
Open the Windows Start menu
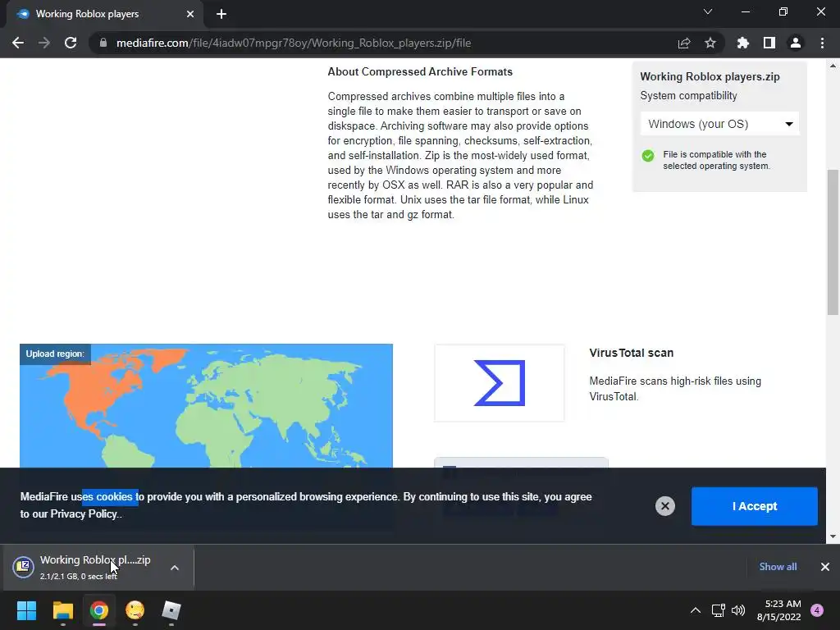click(x=26, y=610)
